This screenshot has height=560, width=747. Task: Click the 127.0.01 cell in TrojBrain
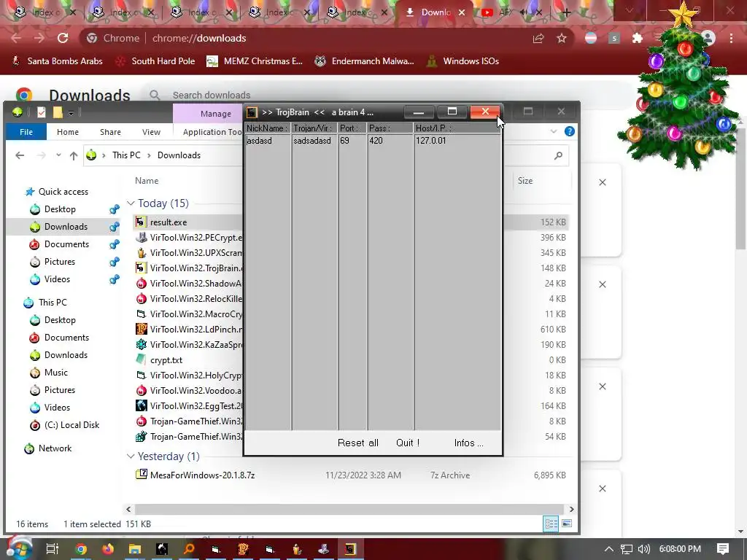click(430, 141)
